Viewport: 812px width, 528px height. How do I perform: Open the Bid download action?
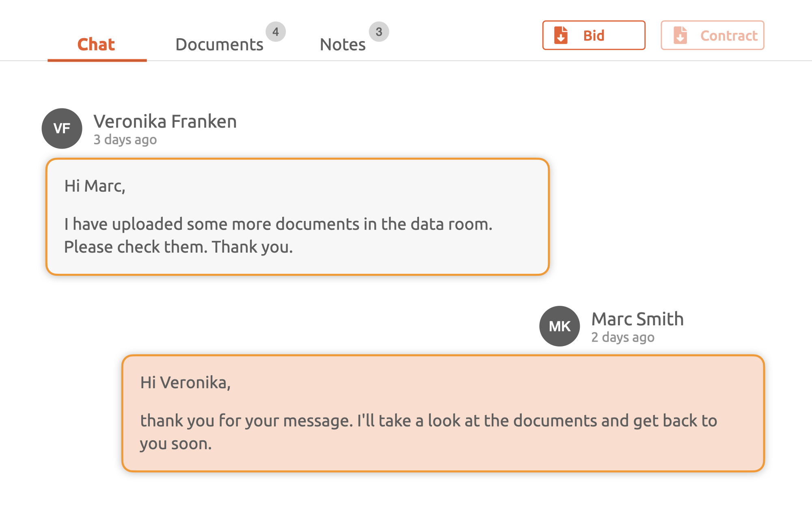click(x=594, y=35)
